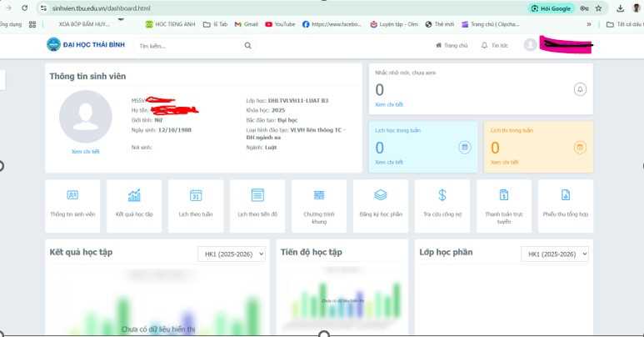Show more bookmarks with chevron
Viewport: 644px width, 337px height.
tap(589, 24)
